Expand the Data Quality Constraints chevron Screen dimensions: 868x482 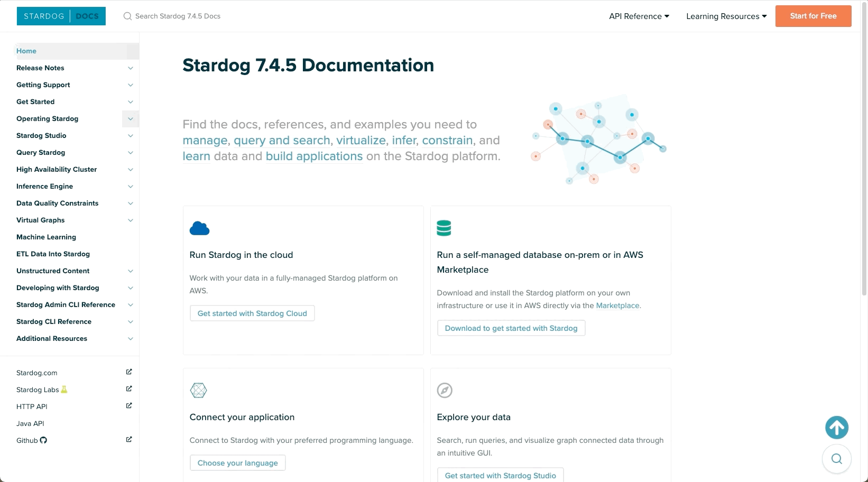pyautogui.click(x=131, y=203)
